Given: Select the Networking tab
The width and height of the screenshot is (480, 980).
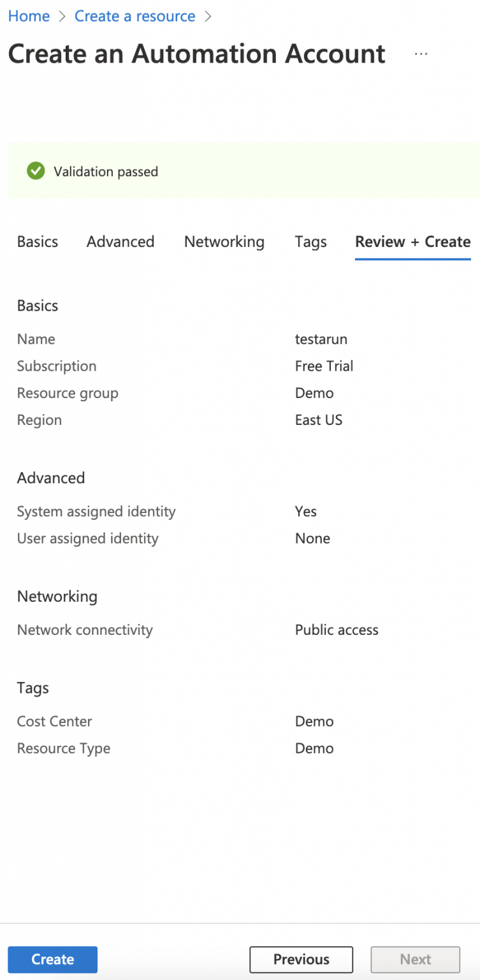Looking at the screenshot, I should [224, 242].
